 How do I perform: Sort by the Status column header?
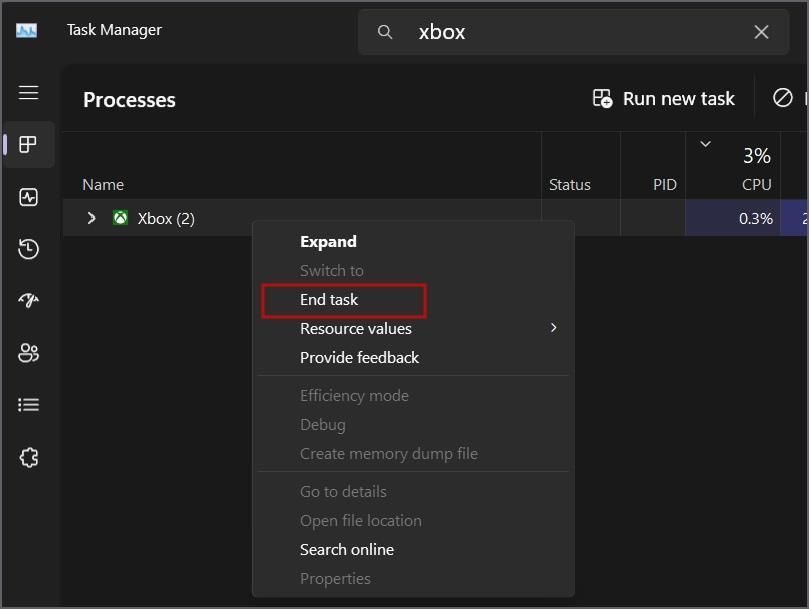(x=570, y=185)
